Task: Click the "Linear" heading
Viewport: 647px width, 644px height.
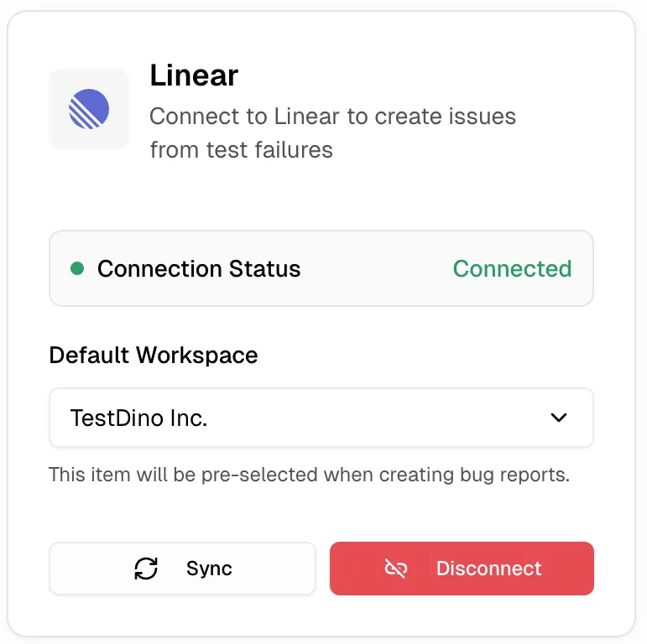Action: click(x=194, y=75)
